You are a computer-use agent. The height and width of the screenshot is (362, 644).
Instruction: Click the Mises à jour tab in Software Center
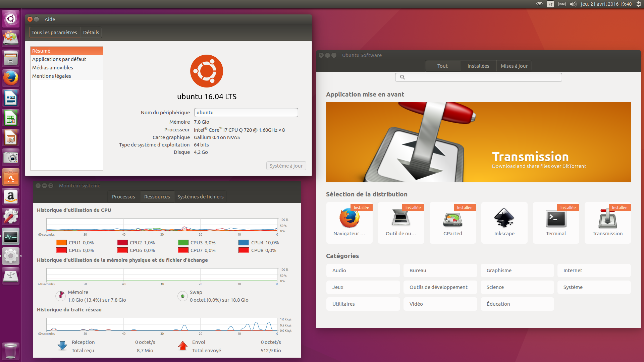515,65
